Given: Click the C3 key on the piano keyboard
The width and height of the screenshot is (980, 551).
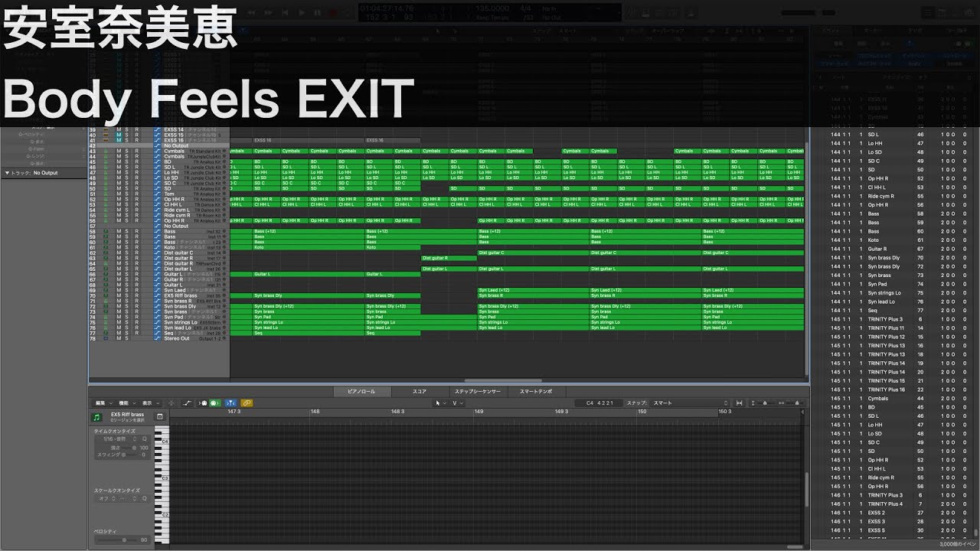Looking at the screenshot, I should [162, 478].
